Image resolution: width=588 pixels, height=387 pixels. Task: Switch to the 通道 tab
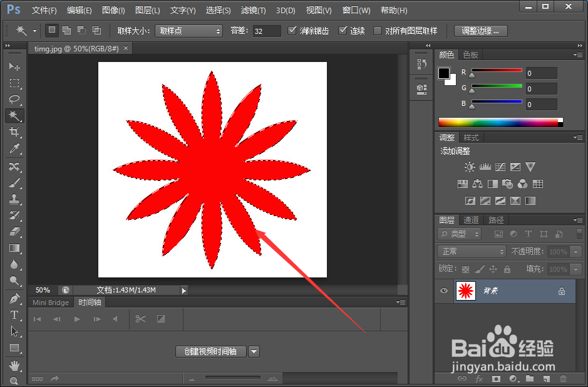coord(471,220)
